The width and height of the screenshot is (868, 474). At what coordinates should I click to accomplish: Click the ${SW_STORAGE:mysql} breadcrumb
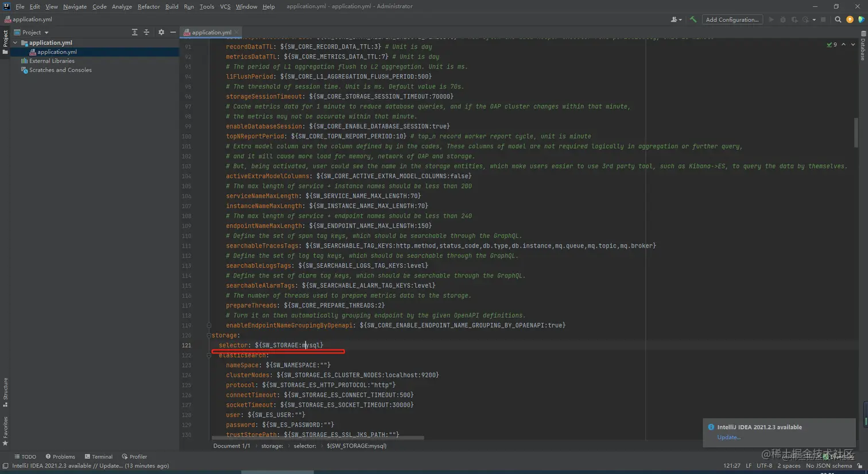click(x=356, y=446)
